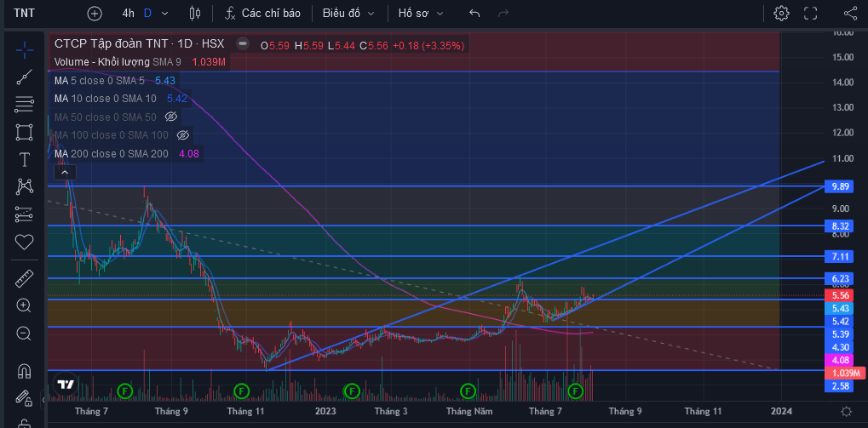Open the pattern drawing tool
The height and width of the screenshot is (428, 868).
(x=25, y=187)
